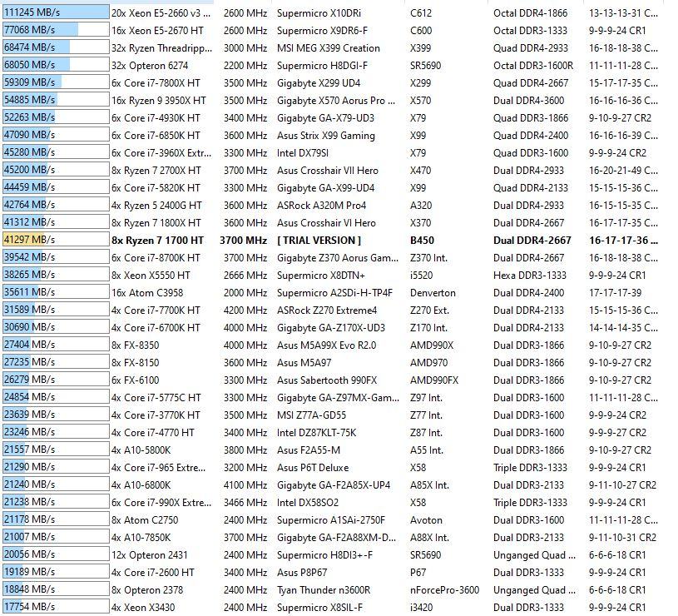Click the Dual DDR4-3600 memory cell
Viewport: 678px width, 616px height.
pos(529,101)
